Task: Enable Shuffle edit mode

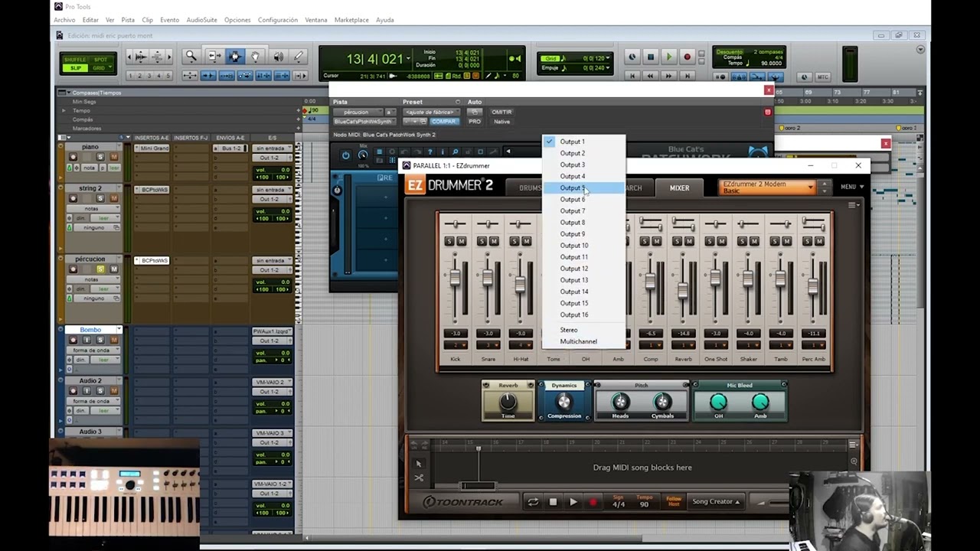Action: 75,60
